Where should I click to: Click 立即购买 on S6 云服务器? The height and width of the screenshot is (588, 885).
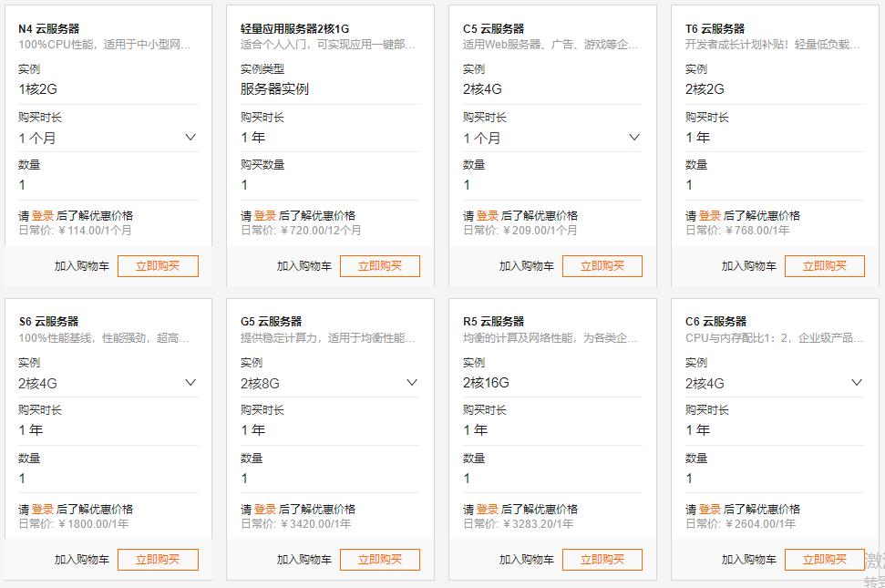[158, 559]
